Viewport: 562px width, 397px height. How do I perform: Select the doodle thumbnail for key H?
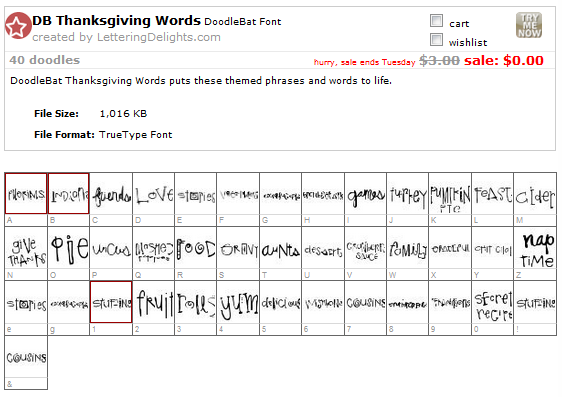click(x=323, y=193)
